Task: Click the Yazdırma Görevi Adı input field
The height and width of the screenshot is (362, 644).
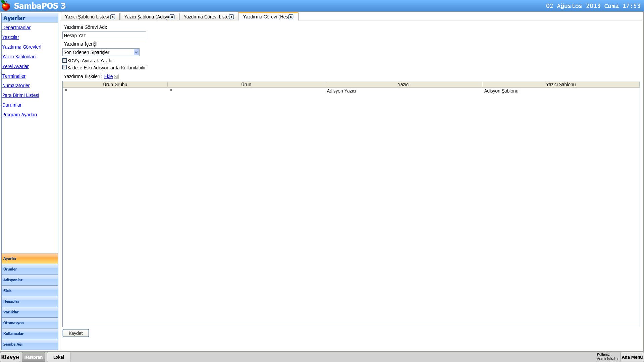Action: pyautogui.click(x=104, y=36)
